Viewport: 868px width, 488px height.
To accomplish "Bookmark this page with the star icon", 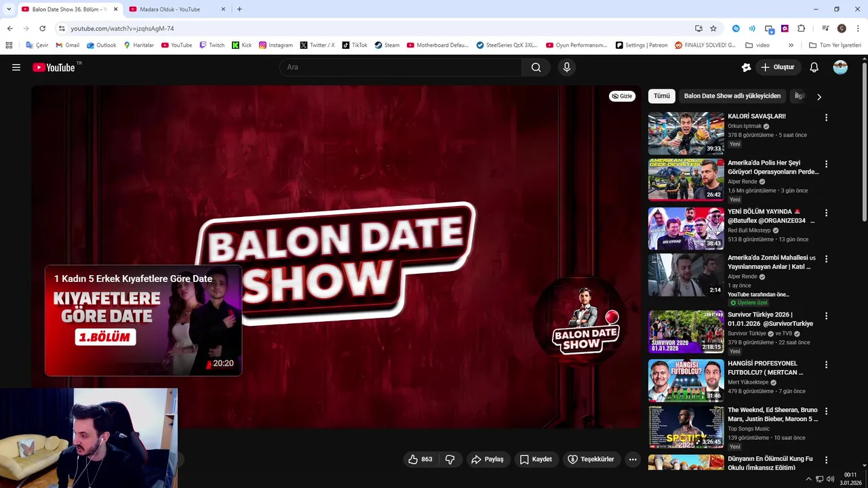I will click(x=713, y=28).
